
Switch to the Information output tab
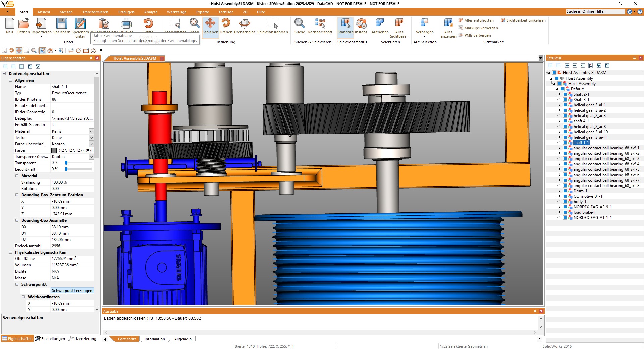[155, 339]
